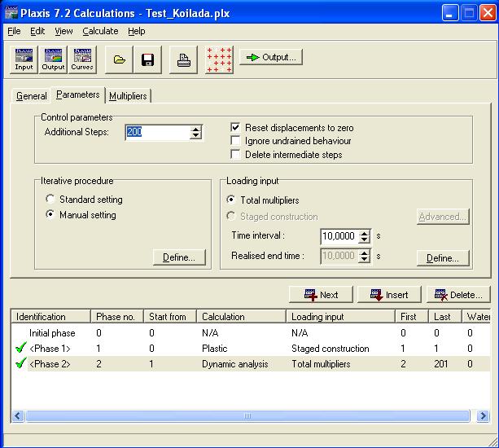Click the Insert phase button
This screenshot has height=448, width=499.
pos(389,295)
